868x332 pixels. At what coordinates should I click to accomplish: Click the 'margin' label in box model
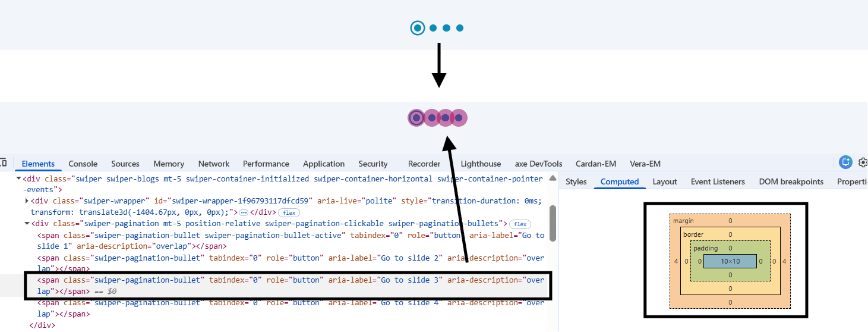683,221
